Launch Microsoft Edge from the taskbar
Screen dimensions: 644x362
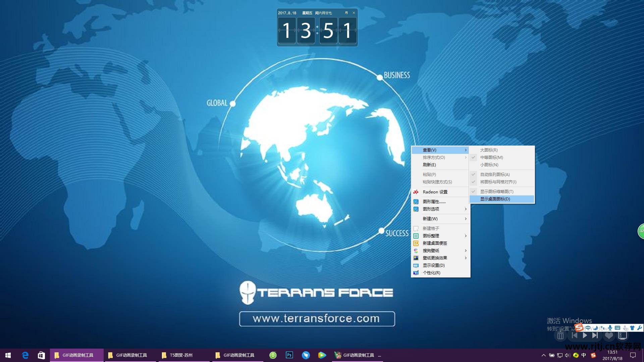pyautogui.click(x=25, y=355)
